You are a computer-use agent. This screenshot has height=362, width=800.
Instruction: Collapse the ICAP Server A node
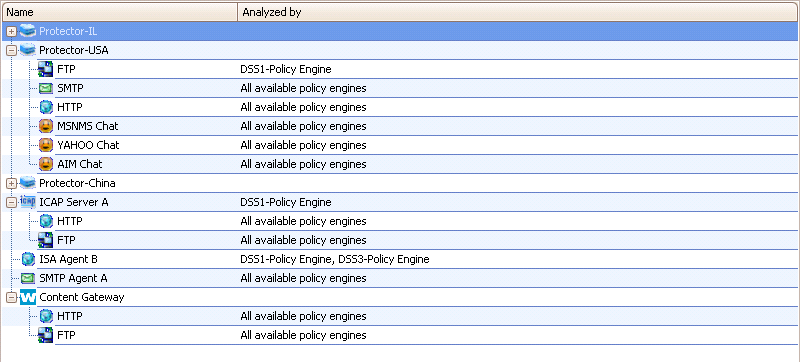click(11, 202)
